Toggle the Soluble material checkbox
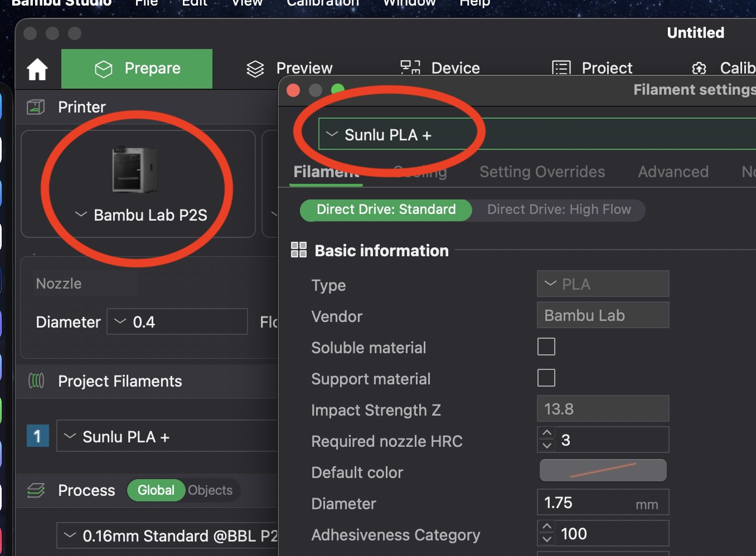Viewport: 756px width, 556px height. 546,347
